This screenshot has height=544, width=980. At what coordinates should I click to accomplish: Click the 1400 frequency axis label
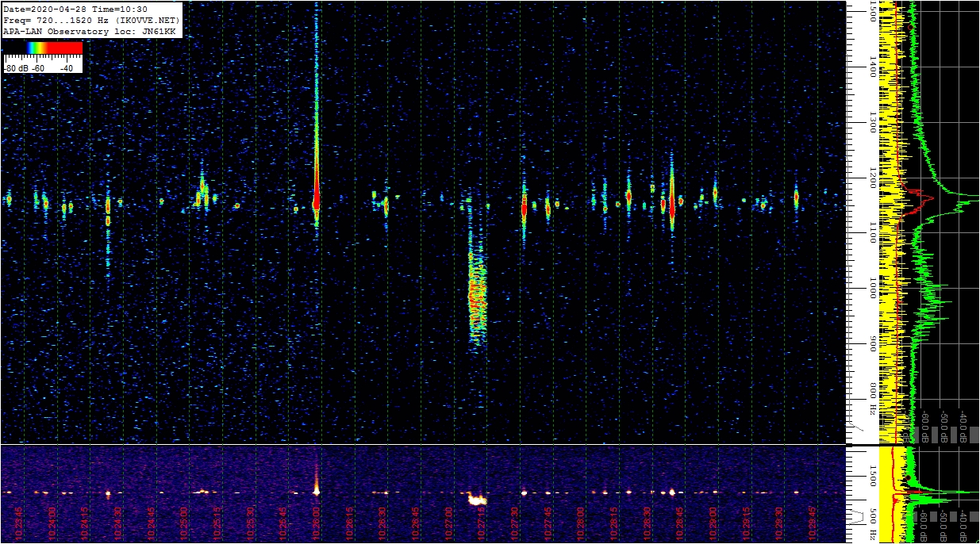click(x=873, y=67)
